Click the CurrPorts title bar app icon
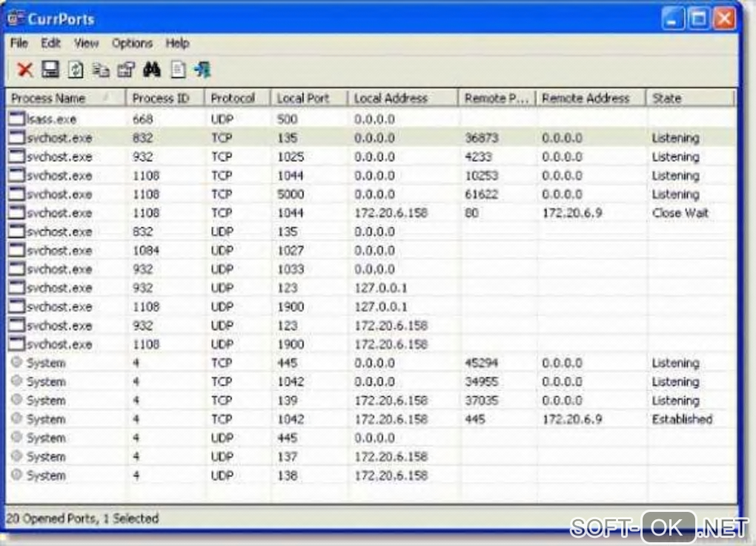Image resolution: width=756 pixels, height=546 pixels. click(15, 19)
